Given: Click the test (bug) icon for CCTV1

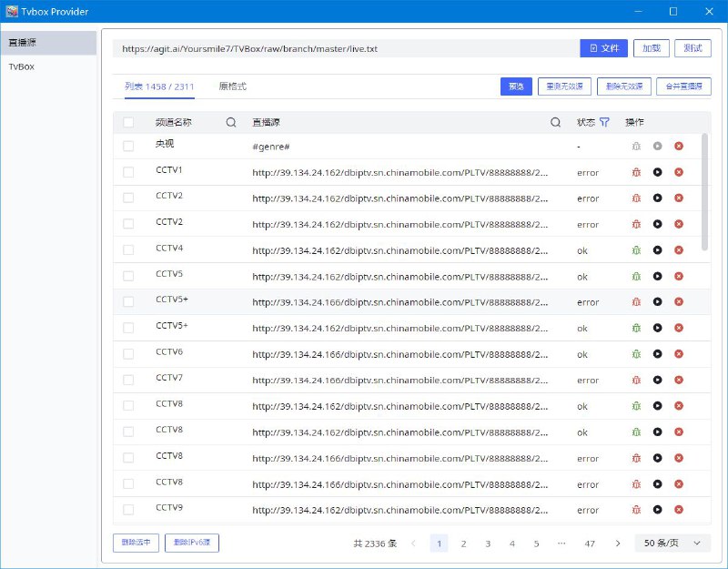Looking at the screenshot, I should click(637, 171).
